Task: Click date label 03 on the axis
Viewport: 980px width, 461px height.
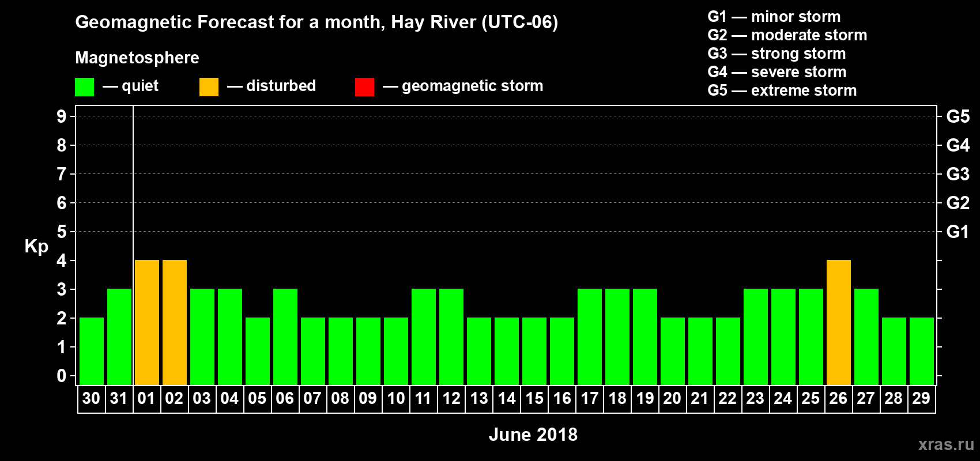Action: [x=202, y=398]
